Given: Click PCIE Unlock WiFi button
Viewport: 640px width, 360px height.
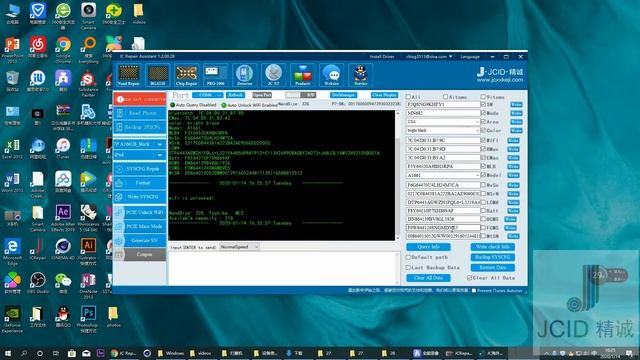Looking at the screenshot, I should [140, 212].
